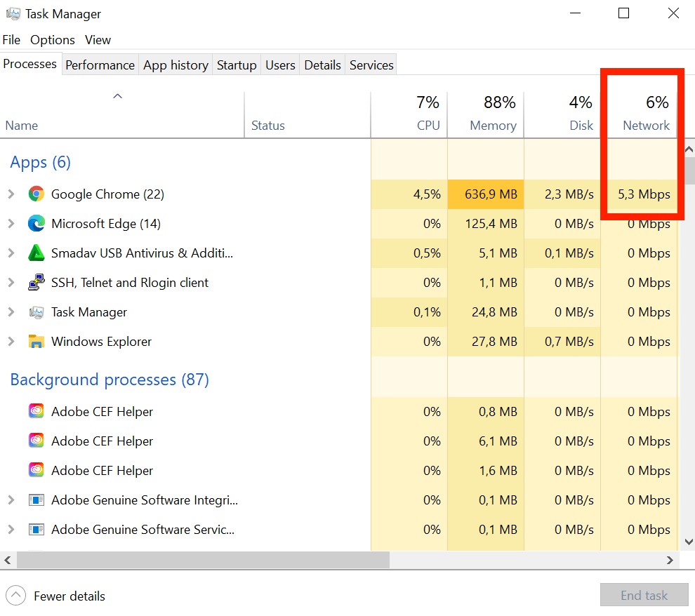Click the Windows Explorer folder icon
Image resolution: width=695 pixels, height=616 pixels.
[37, 342]
